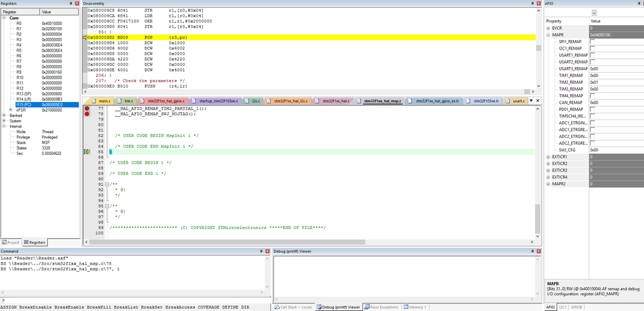The width and height of the screenshot is (644, 311).
Task: Toggle the I2C1_REMAP checkbox
Action: point(592,48)
